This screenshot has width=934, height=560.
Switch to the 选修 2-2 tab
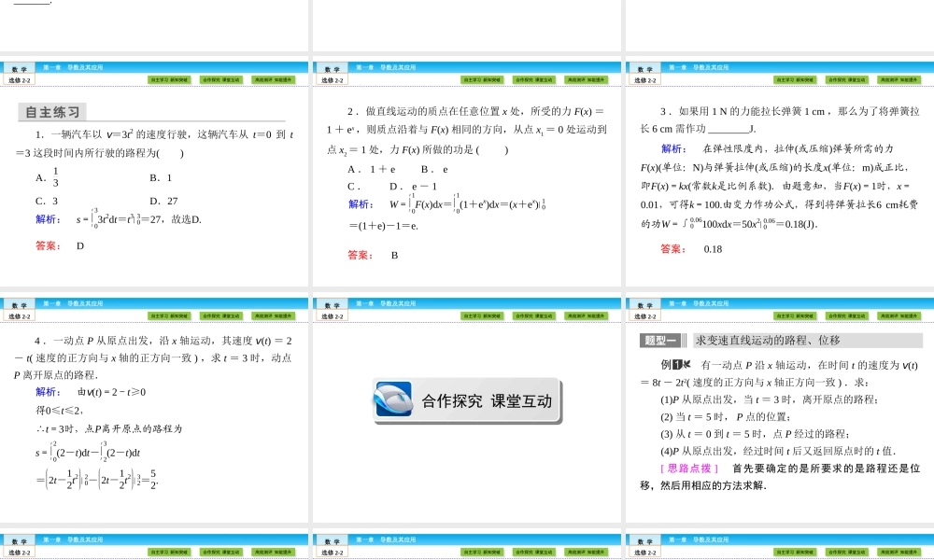[19, 80]
